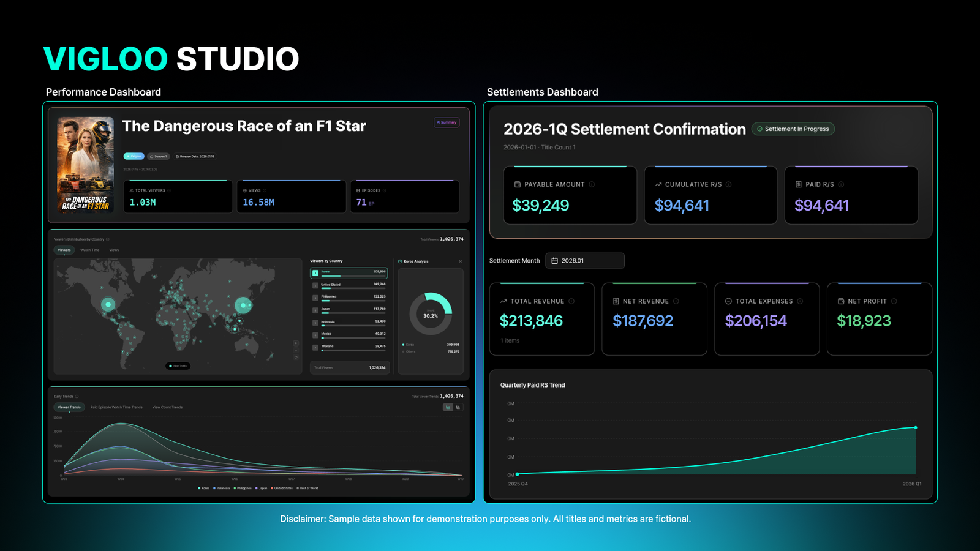Open the View Count Trends tab

167,407
